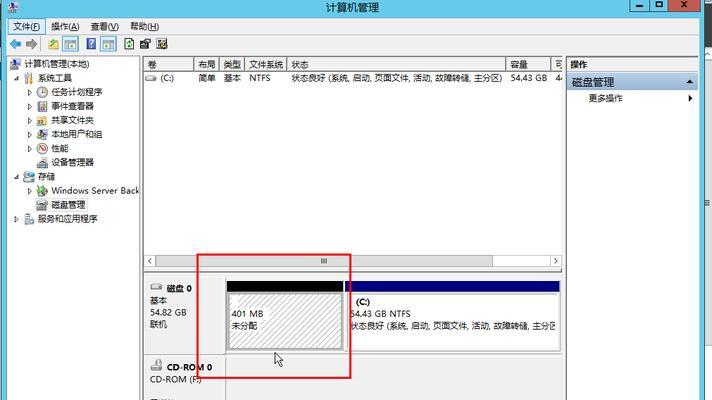Viewport: 712px width, 400px height.
Task: Collapse the 磁盘管理 actions section
Action: coord(689,82)
